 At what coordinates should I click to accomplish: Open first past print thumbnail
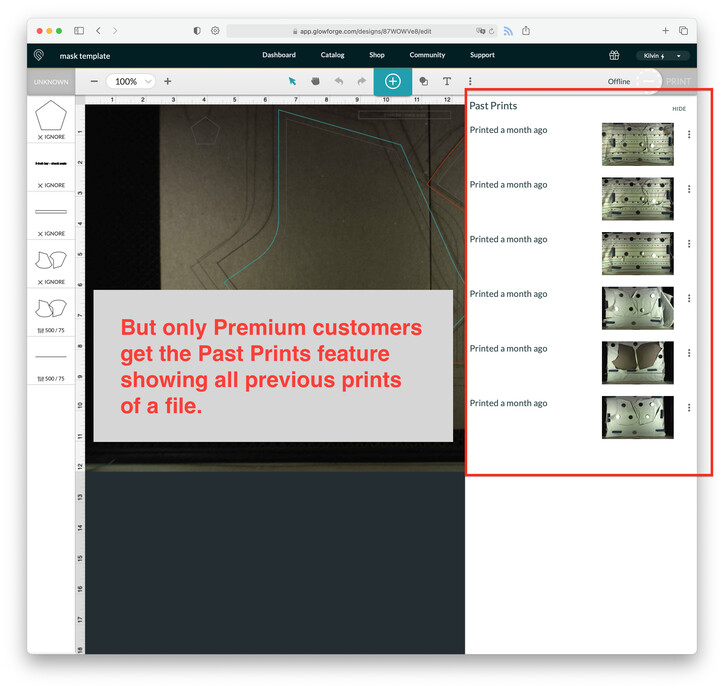click(x=638, y=144)
